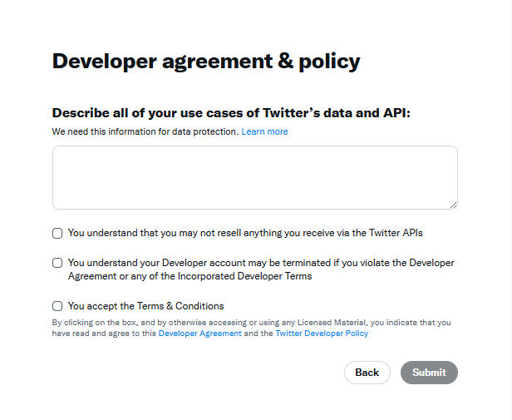The width and height of the screenshot is (512, 420).
Task: Go back using the Back button
Action: 367,373
